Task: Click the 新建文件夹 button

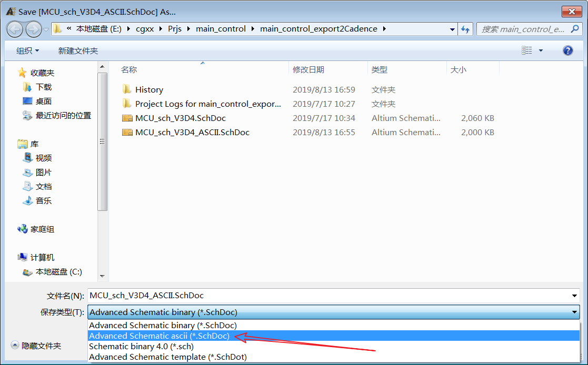Action: (78, 50)
